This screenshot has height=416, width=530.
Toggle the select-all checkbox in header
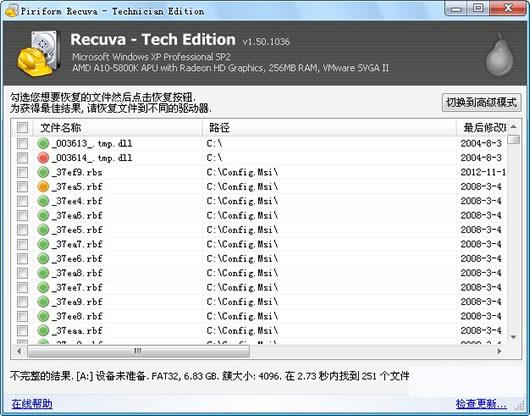[x=22, y=127]
